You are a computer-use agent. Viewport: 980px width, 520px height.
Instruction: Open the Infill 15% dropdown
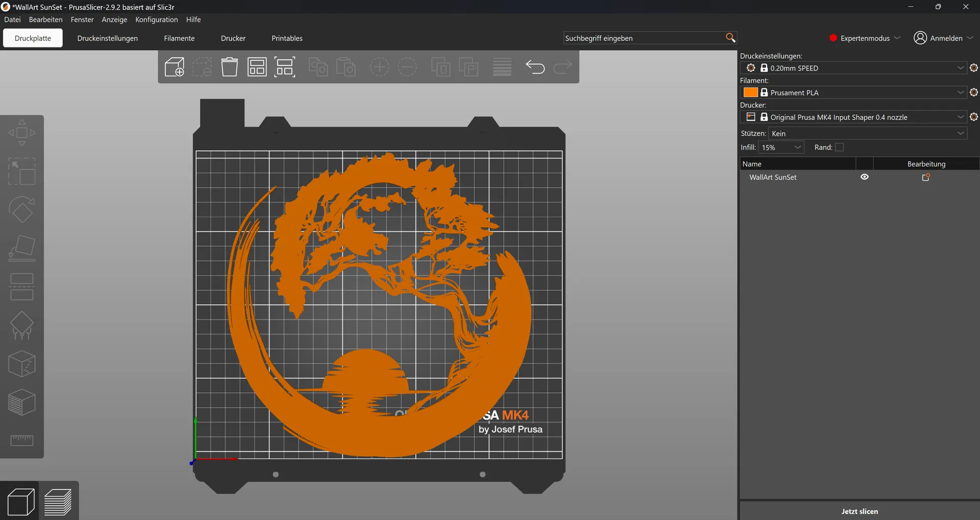click(781, 147)
